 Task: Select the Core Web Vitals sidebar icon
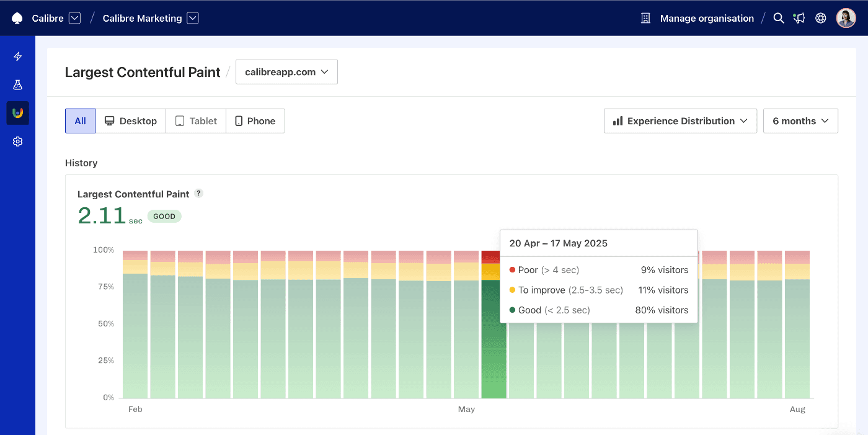click(17, 112)
